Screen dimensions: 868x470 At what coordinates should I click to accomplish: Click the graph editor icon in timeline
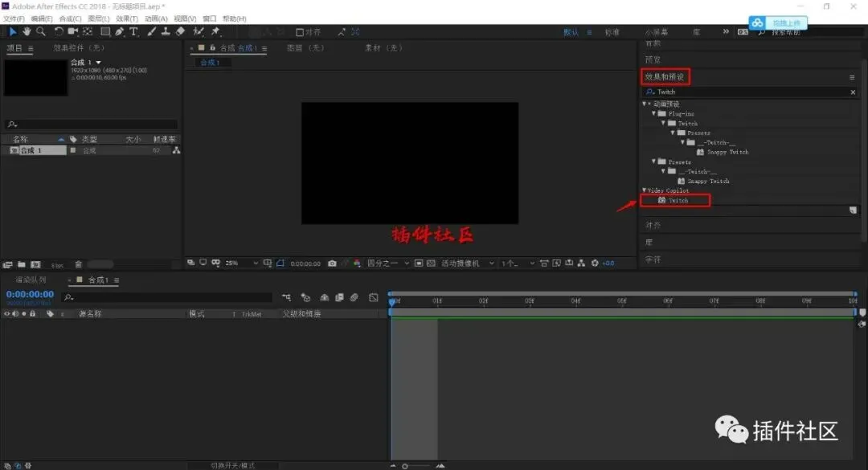[x=374, y=297]
